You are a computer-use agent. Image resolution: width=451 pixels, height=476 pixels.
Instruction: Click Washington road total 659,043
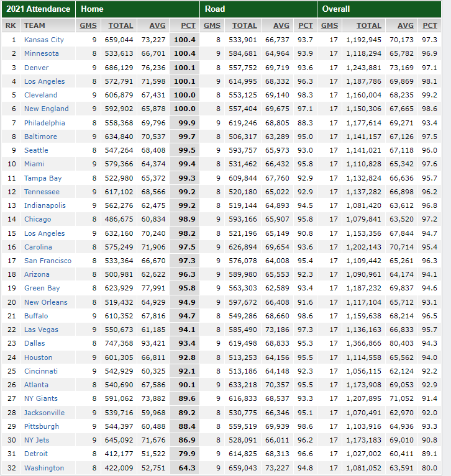(x=243, y=468)
